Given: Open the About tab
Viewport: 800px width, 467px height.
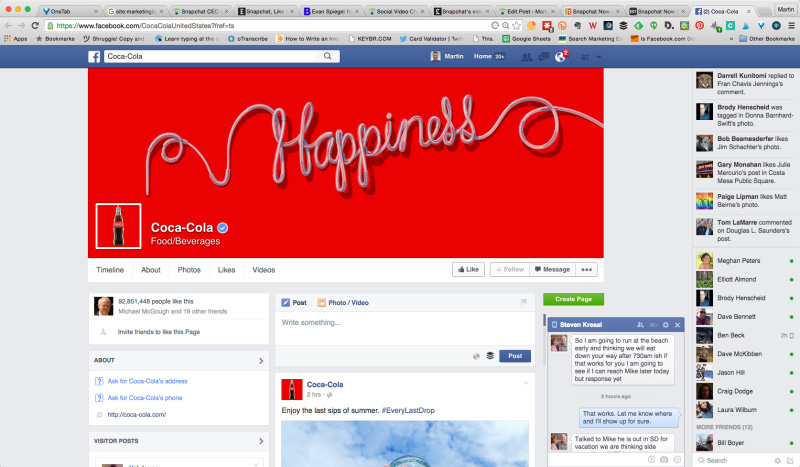Looking at the screenshot, I should pos(151,269).
